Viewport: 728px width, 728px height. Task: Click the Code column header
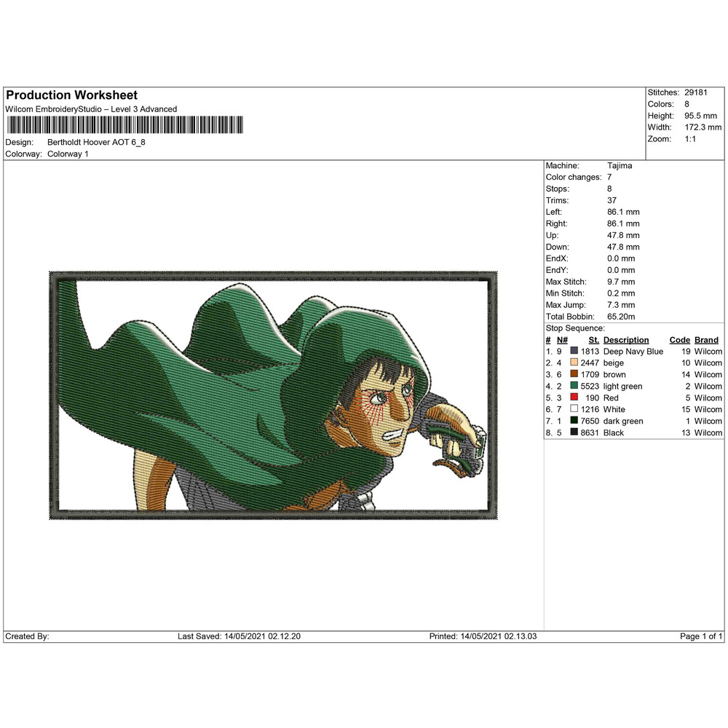679,340
